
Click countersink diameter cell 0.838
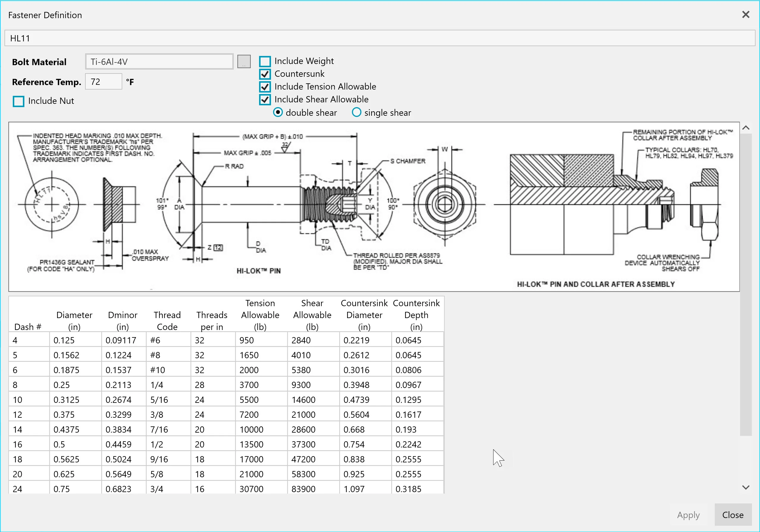(366, 459)
